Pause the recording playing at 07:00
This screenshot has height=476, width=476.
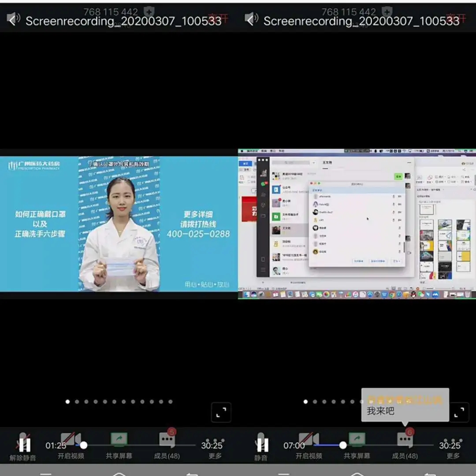tap(263, 445)
